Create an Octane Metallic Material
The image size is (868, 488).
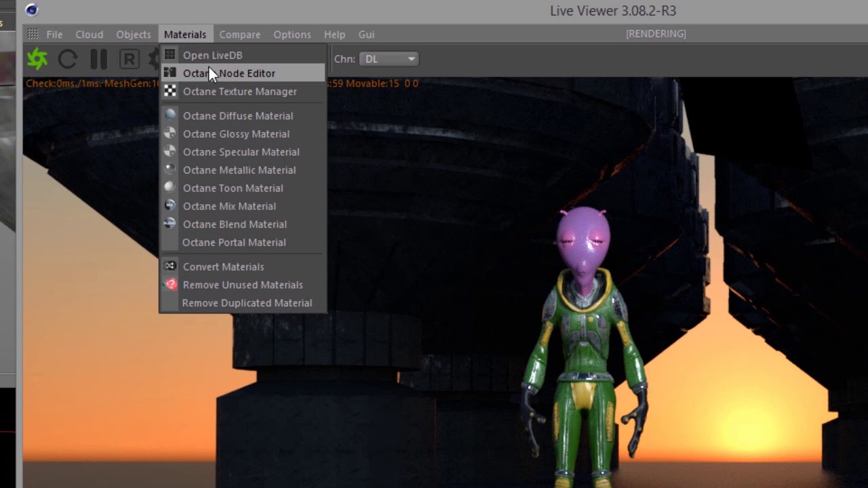[243, 170]
